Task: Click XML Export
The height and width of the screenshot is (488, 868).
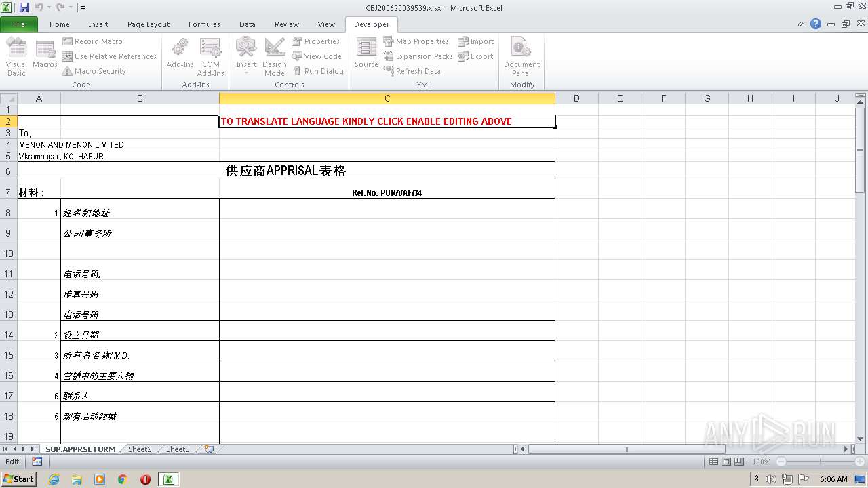Action: pos(475,56)
